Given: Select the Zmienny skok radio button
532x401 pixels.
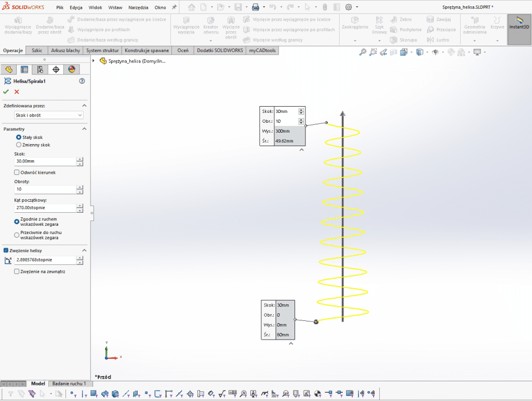Looking at the screenshot, I should point(19,145).
